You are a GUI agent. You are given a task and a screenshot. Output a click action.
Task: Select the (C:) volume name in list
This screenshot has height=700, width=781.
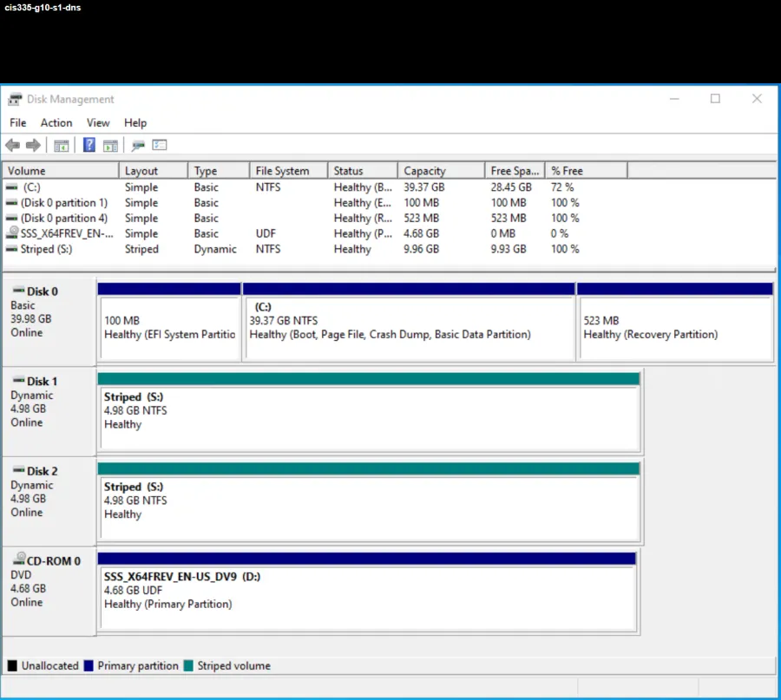32,187
